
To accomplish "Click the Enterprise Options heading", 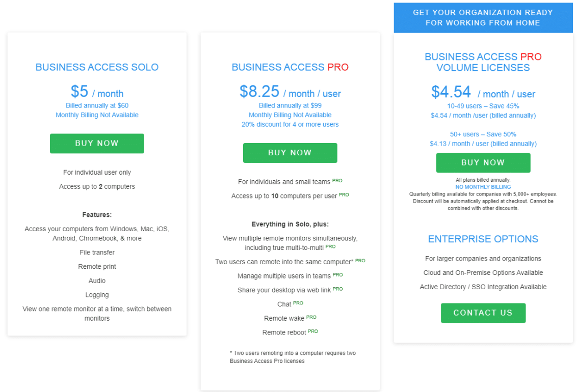I will 483,239.
